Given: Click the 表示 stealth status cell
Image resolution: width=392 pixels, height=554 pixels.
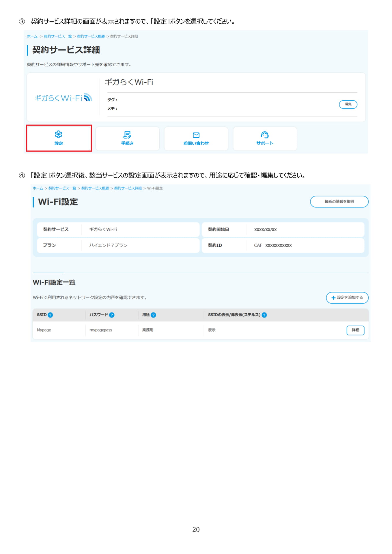Looking at the screenshot, I should pos(212,330).
